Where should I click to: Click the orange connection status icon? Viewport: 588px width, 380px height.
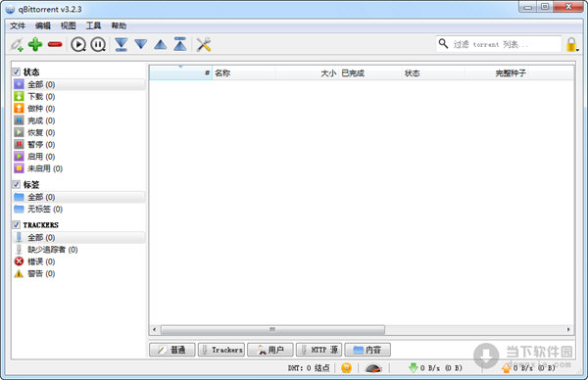pos(347,368)
